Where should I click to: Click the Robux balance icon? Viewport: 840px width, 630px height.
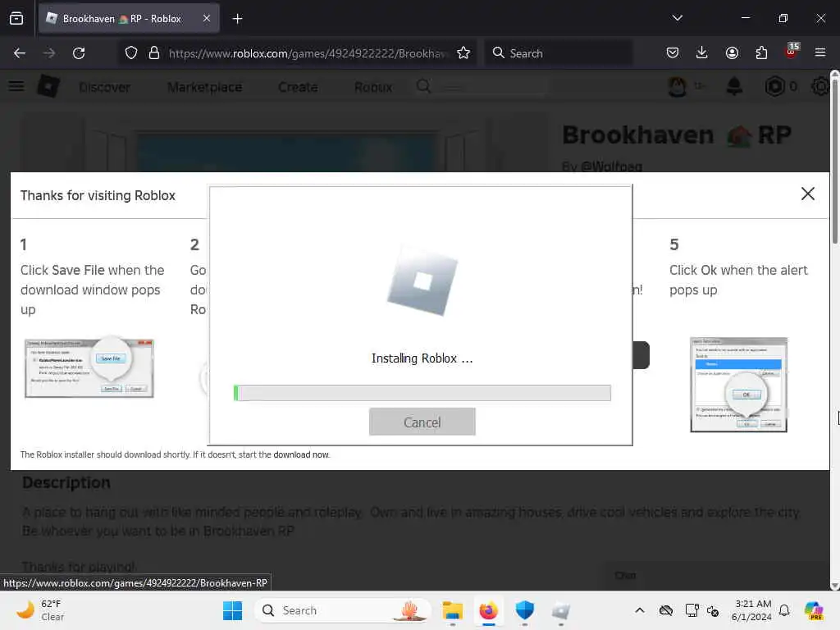tap(774, 86)
